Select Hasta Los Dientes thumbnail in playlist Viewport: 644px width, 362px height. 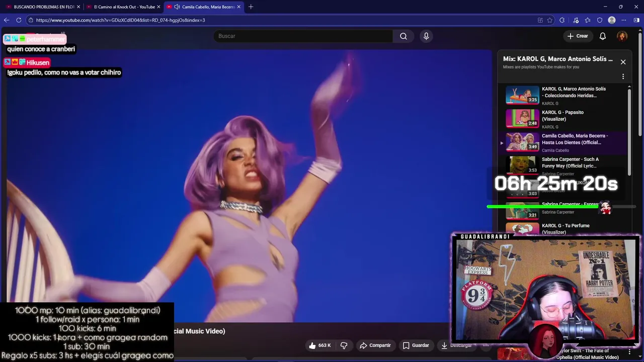click(522, 142)
